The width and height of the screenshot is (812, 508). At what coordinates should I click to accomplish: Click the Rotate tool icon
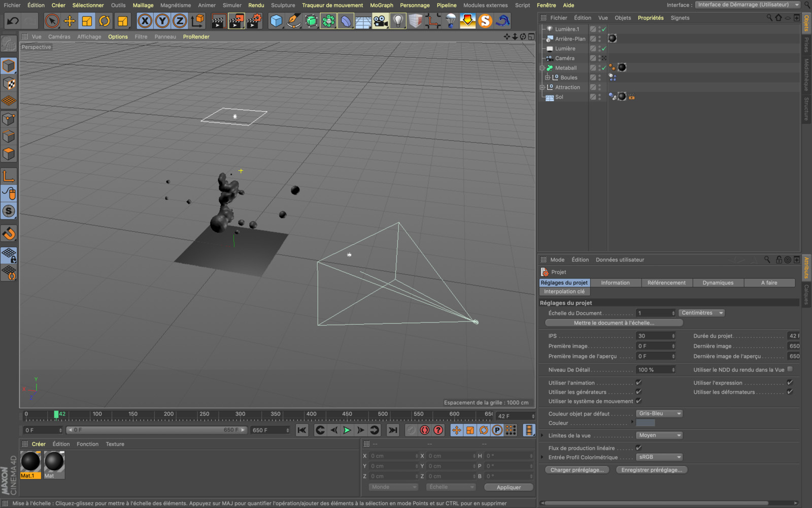(x=105, y=21)
